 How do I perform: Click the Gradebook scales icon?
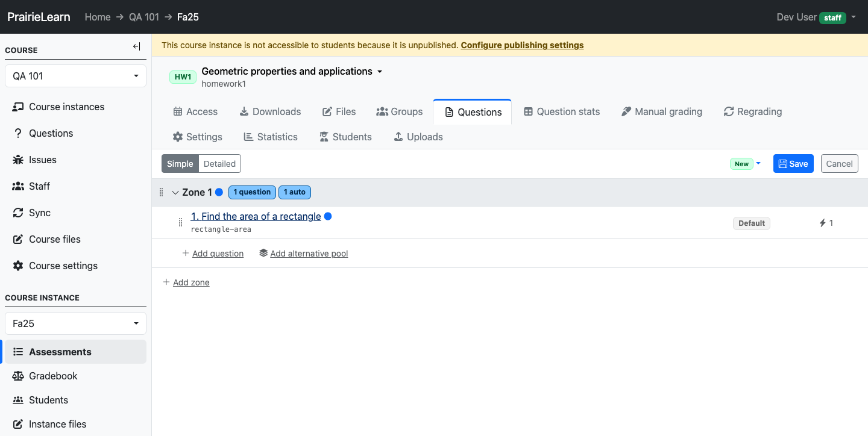pos(18,376)
